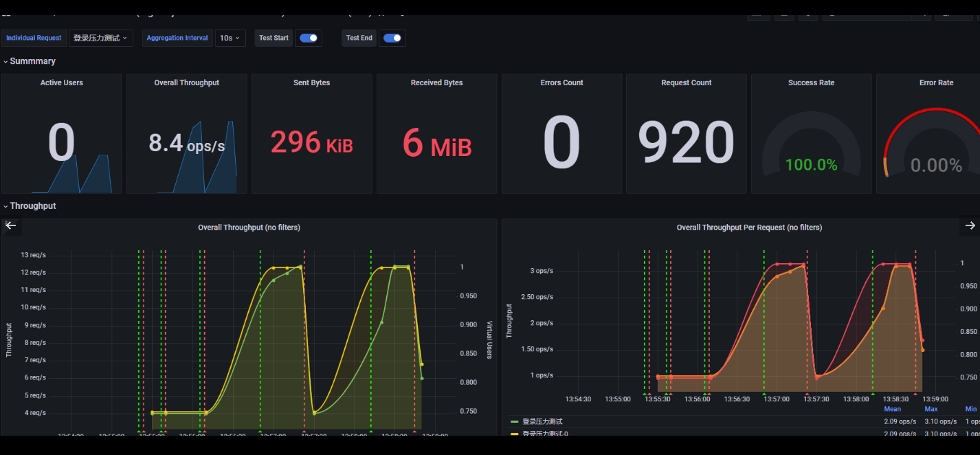The image size is (980, 455).
Task: Click the 13:57:00 time axis label
Action: [777, 399]
